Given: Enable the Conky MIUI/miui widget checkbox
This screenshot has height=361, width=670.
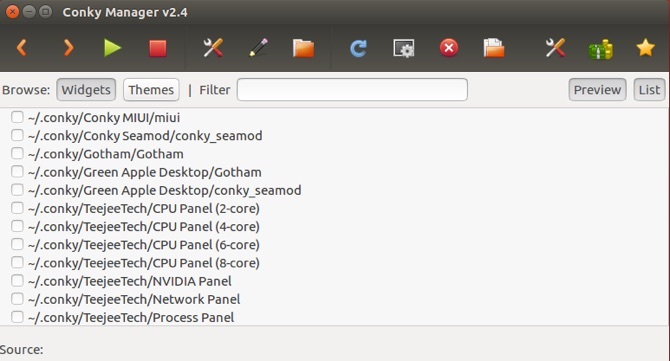Looking at the screenshot, I should 17,117.
